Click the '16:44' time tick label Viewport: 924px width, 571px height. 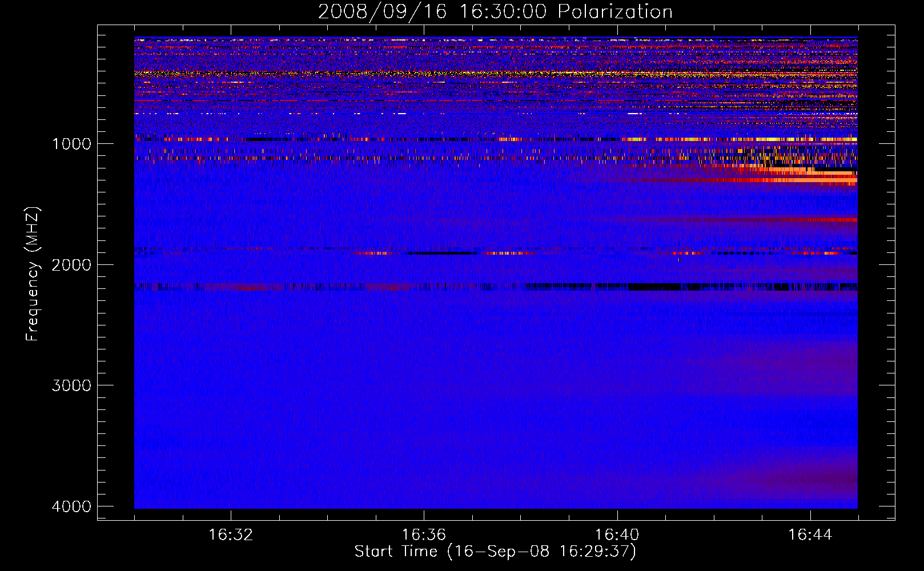(810, 535)
